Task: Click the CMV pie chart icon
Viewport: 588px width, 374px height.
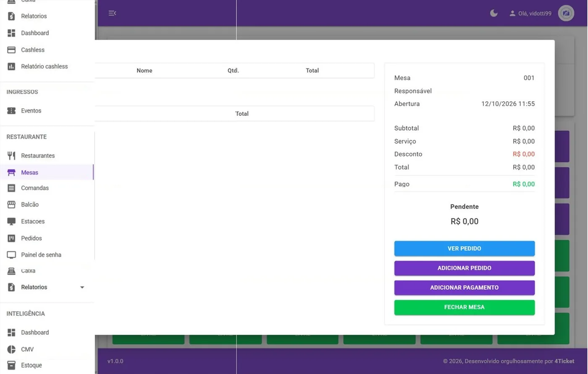Action: 11,349
